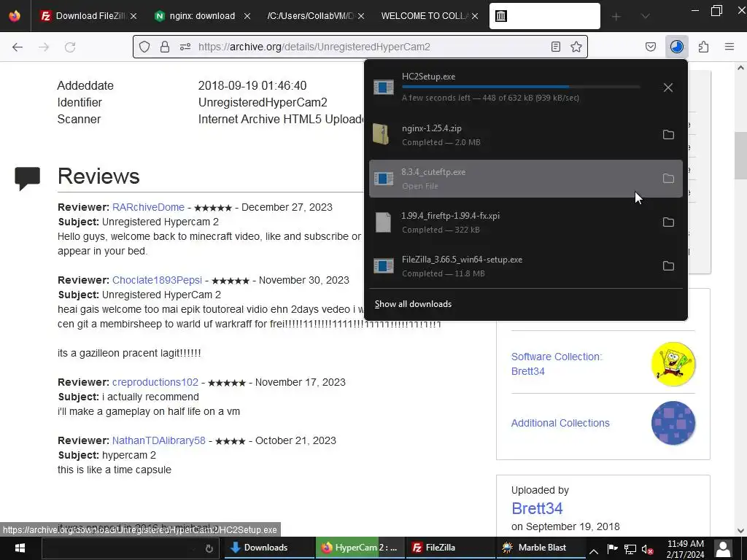The image size is (747, 560).
Task: Click the scrollbar down arrow
Action: [x=741, y=530]
